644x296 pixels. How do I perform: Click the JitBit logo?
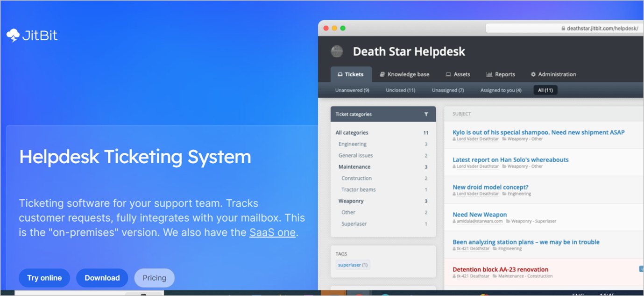(x=32, y=36)
